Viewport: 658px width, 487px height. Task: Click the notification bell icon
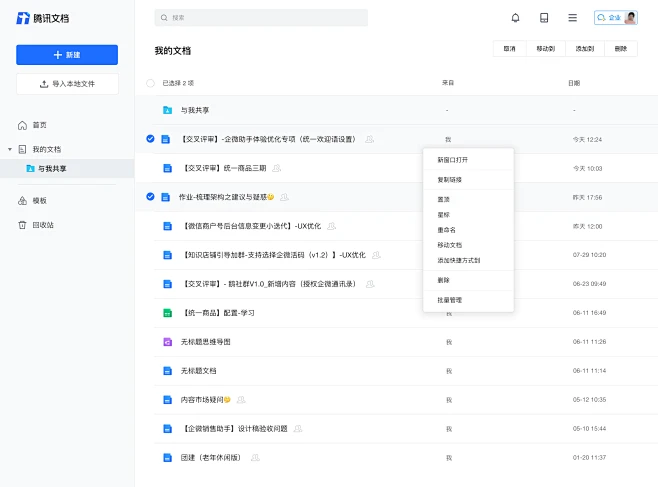coord(515,18)
